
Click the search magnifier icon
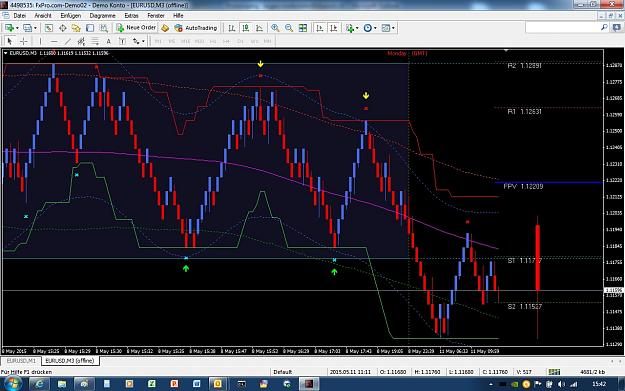pos(604,27)
